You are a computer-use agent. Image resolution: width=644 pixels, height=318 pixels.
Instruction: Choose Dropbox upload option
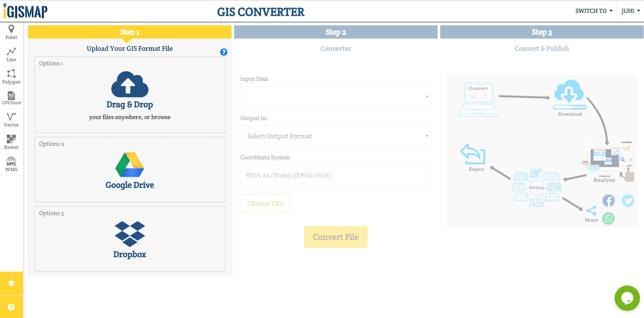(130, 239)
